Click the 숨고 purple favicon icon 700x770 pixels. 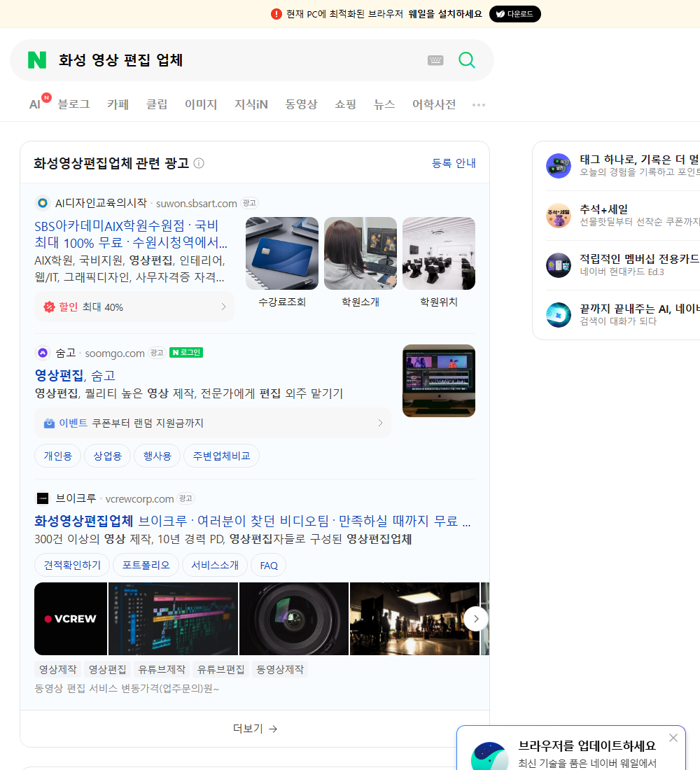pos(43,353)
